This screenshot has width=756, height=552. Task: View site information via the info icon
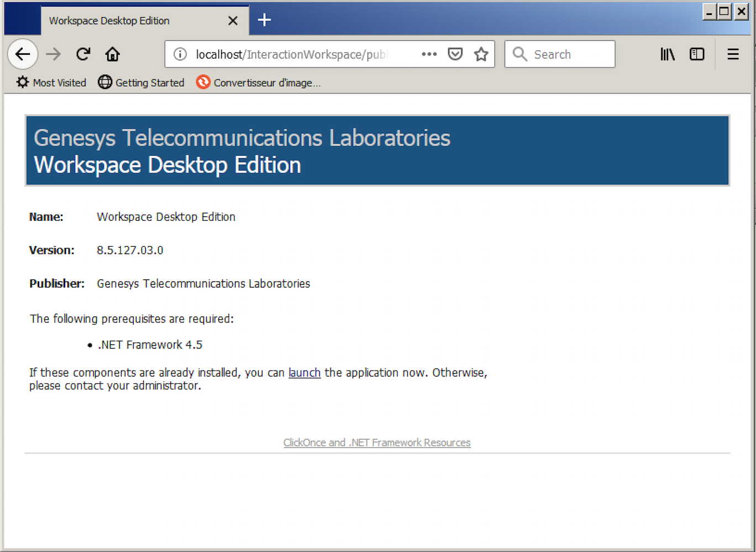click(x=180, y=54)
